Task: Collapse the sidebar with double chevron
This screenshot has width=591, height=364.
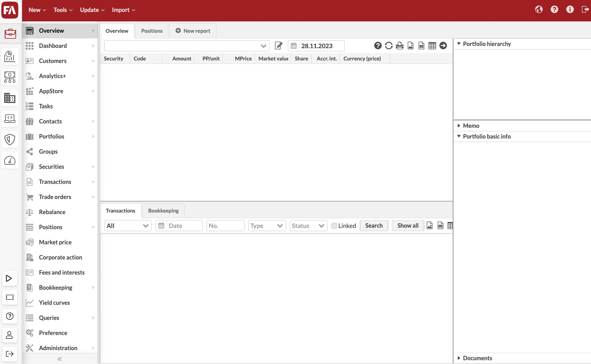Action: point(60,359)
